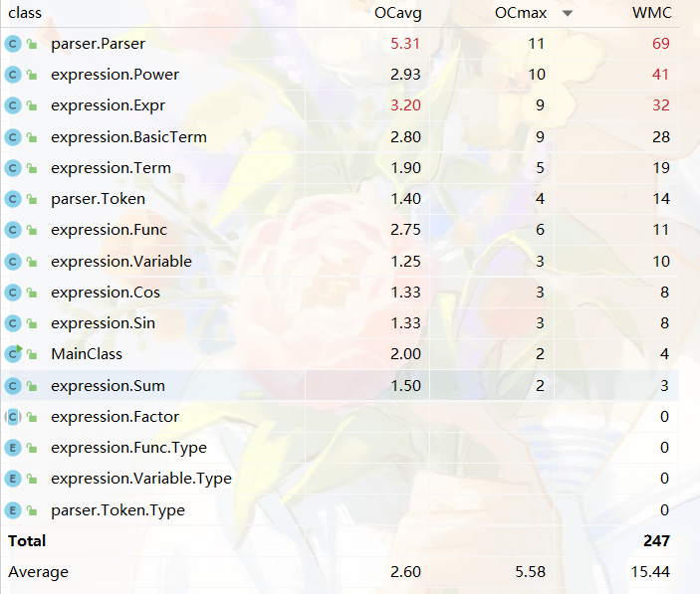
Task: Click the class icon beside parser.Parser
Action: (x=13, y=44)
